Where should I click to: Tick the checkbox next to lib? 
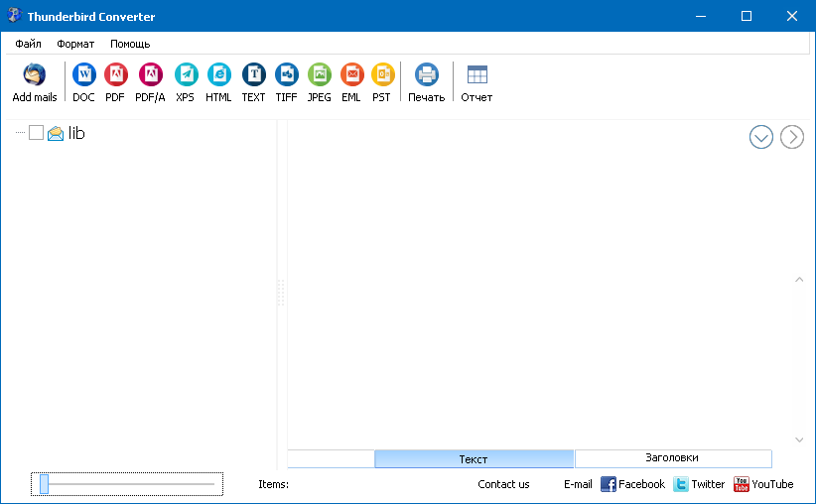(36, 133)
